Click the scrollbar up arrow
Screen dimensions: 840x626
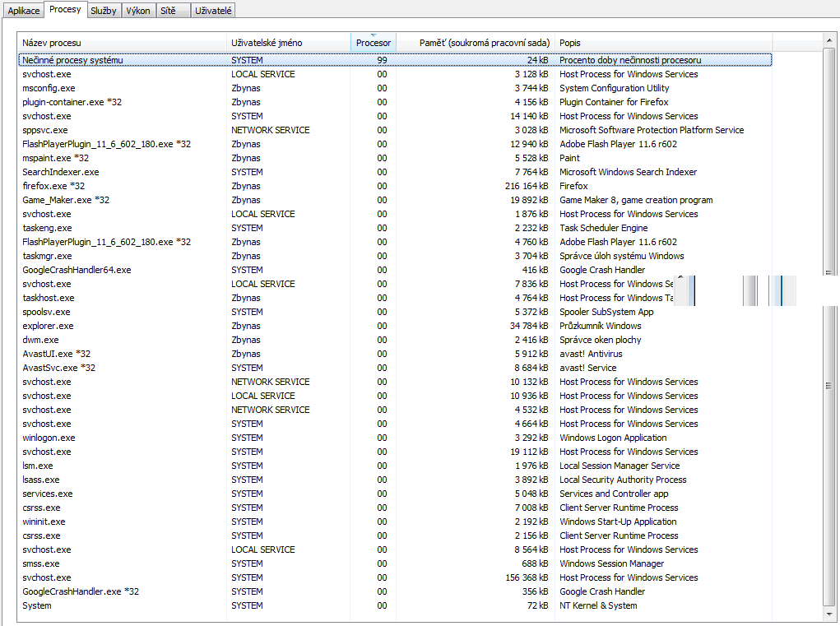pos(829,39)
